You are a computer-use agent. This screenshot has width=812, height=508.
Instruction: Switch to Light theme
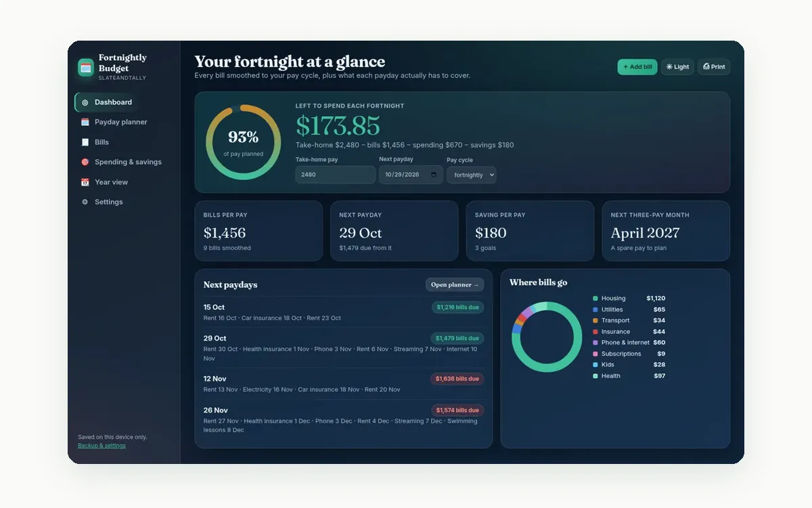[677, 67]
